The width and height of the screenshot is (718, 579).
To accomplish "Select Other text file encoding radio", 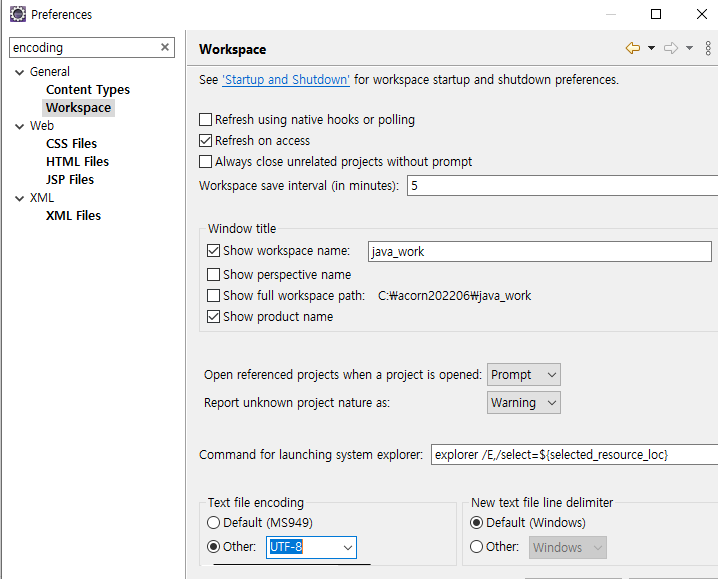I will [213, 546].
